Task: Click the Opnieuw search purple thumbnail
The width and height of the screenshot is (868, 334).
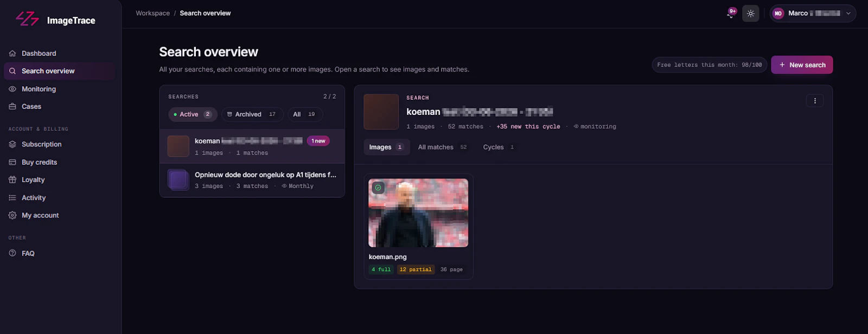Action: [178, 179]
